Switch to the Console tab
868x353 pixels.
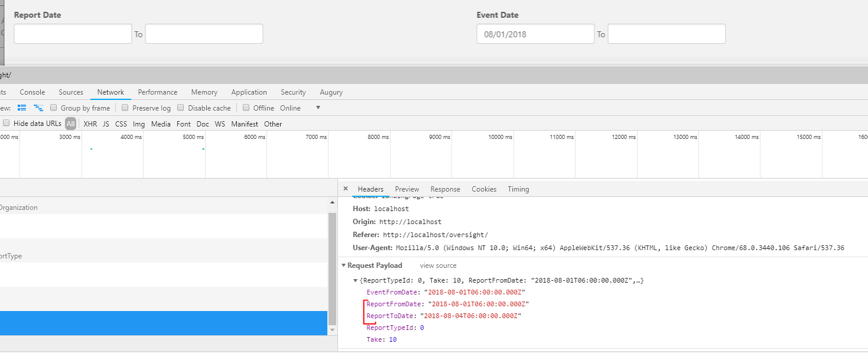pyautogui.click(x=32, y=92)
